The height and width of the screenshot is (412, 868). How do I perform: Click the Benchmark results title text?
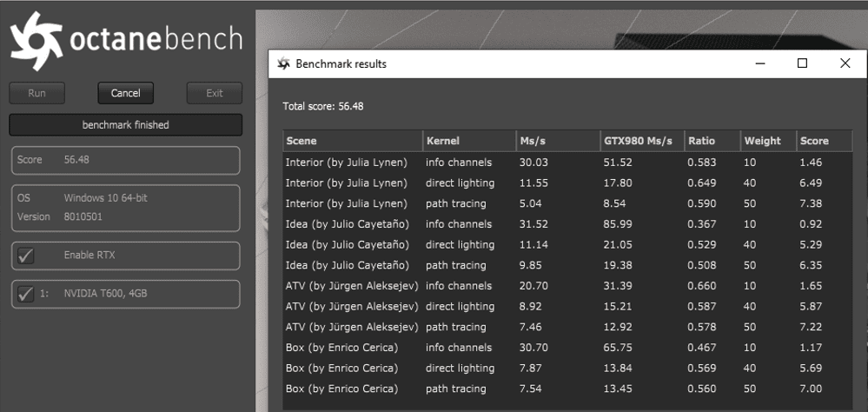(341, 63)
